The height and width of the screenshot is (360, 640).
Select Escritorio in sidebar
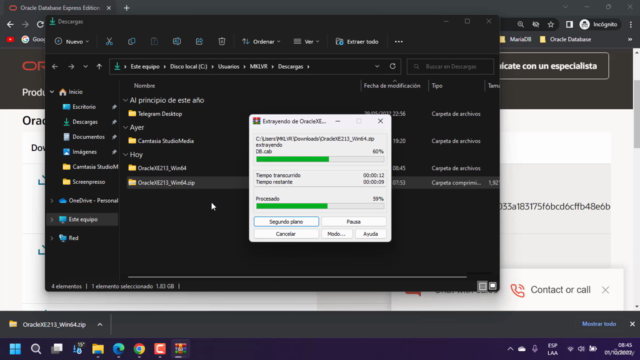click(x=84, y=107)
